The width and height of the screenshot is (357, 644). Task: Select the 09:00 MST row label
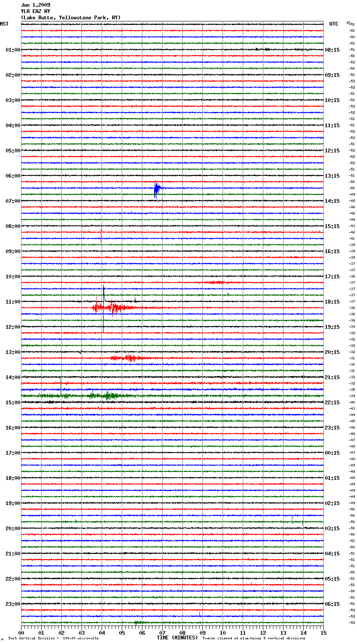click(x=13, y=251)
